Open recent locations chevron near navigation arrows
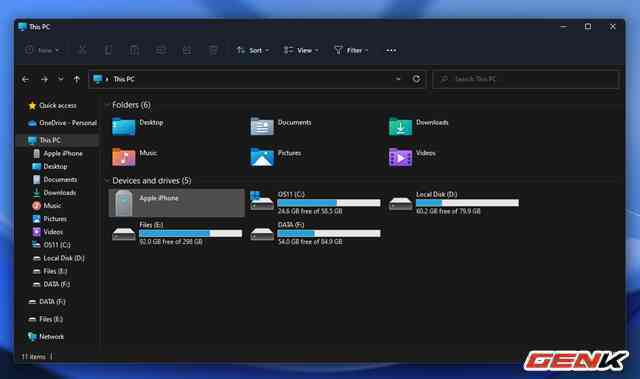Viewport: 640px width, 379px height. point(60,79)
